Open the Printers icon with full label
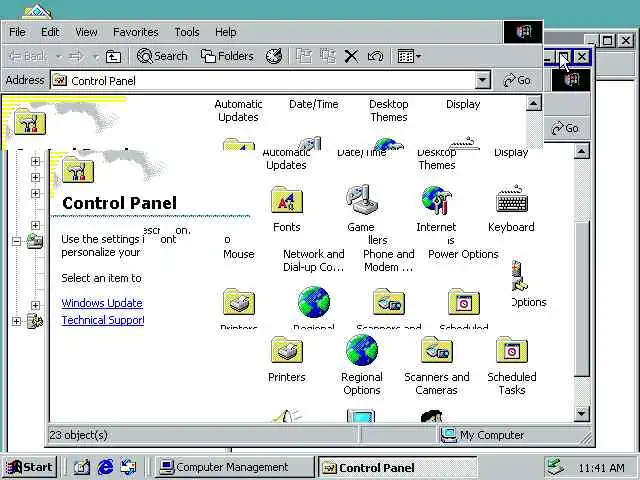 click(x=287, y=350)
